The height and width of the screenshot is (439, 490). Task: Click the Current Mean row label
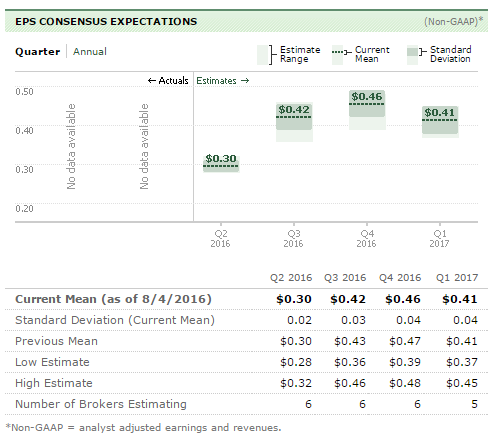pos(113,299)
